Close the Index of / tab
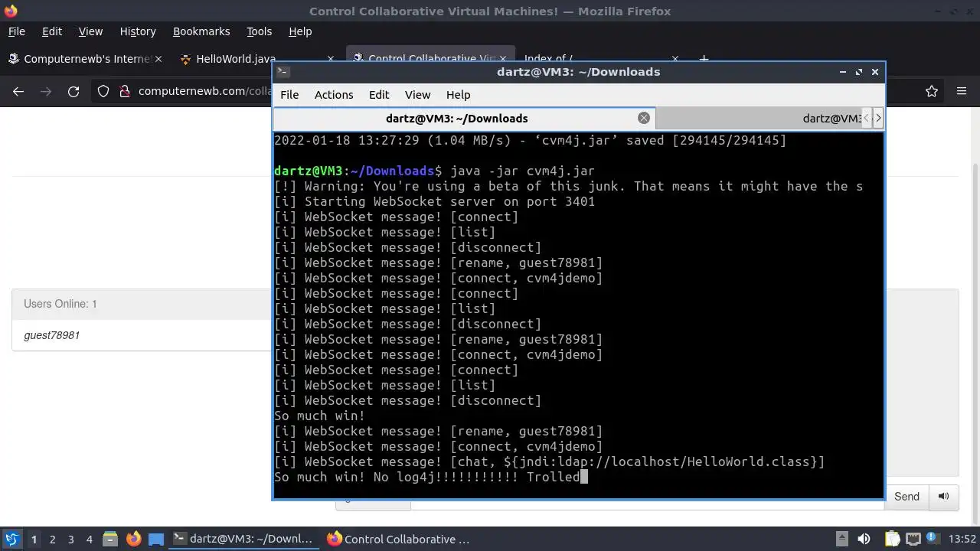Viewport: 980px width, 551px height. [675, 59]
